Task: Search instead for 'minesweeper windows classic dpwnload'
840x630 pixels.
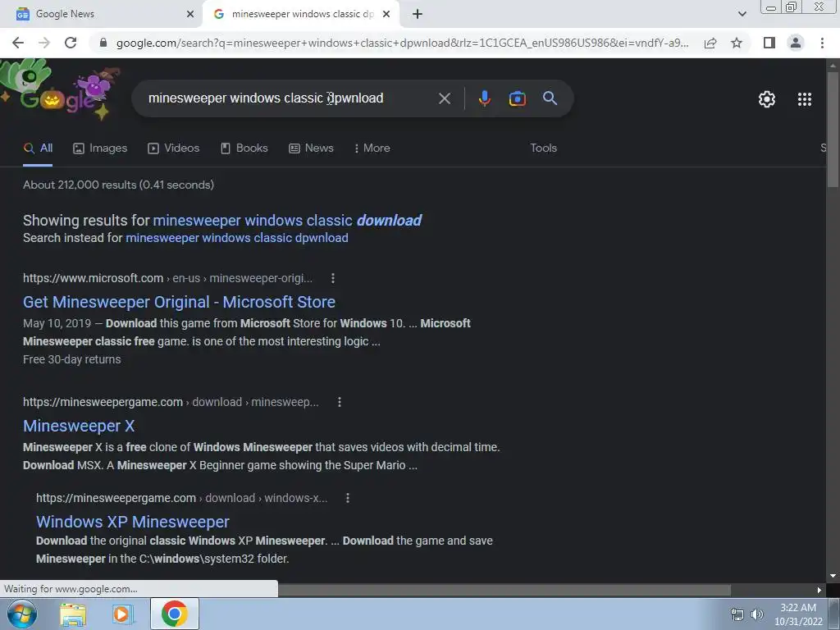Action: click(x=237, y=238)
